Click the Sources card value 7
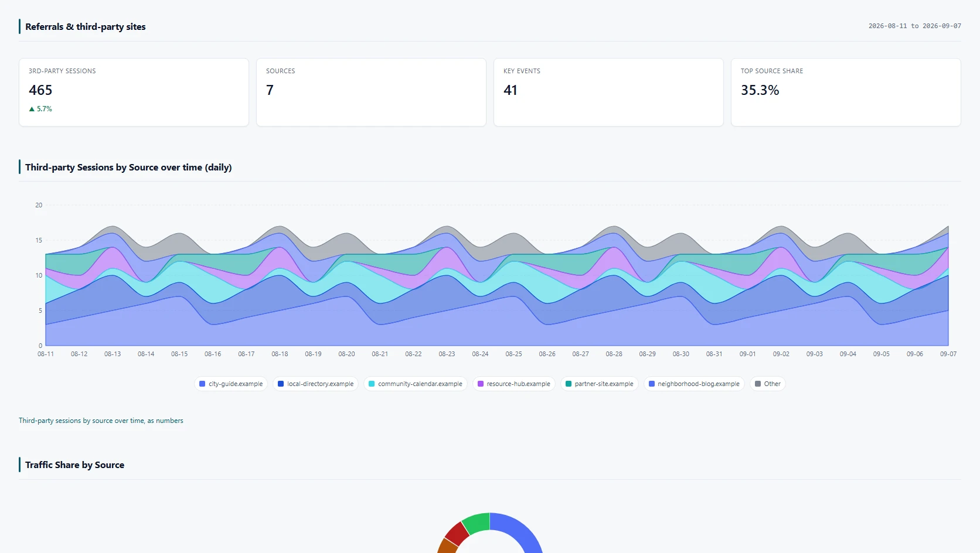Viewport: 980px width, 553px height. [x=270, y=90]
